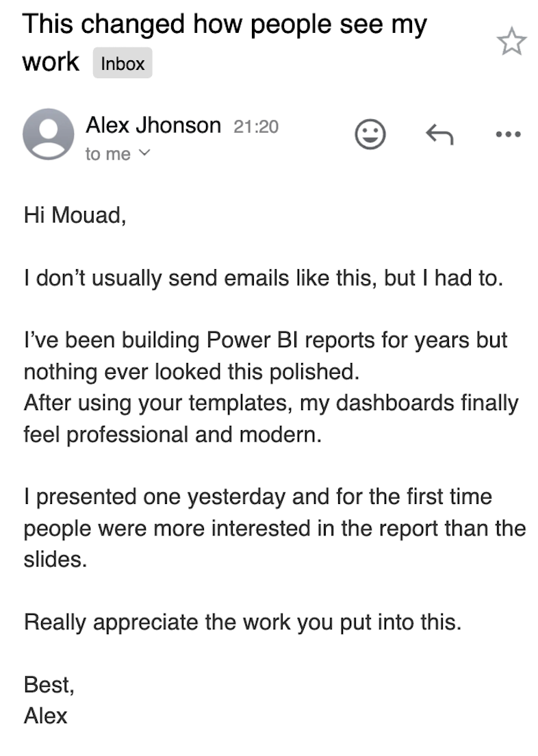Click the line starting 'After using your templates'
Image resolution: width=538 pixels, height=756 pixels.
[x=271, y=403]
